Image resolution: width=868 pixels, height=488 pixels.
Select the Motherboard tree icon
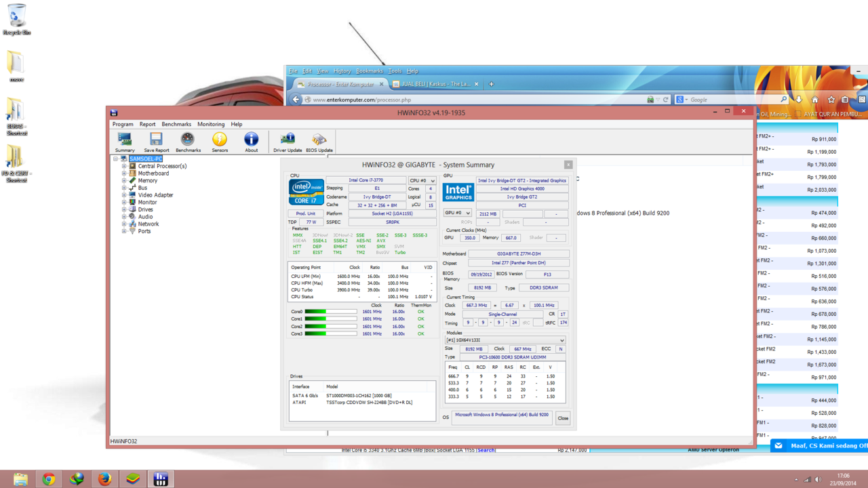(132, 174)
